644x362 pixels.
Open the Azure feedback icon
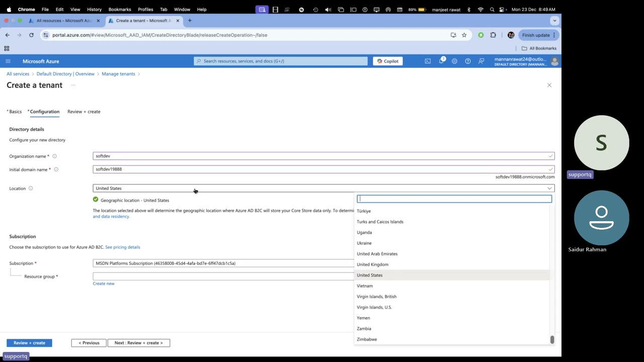pyautogui.click(x=481, y=61)
